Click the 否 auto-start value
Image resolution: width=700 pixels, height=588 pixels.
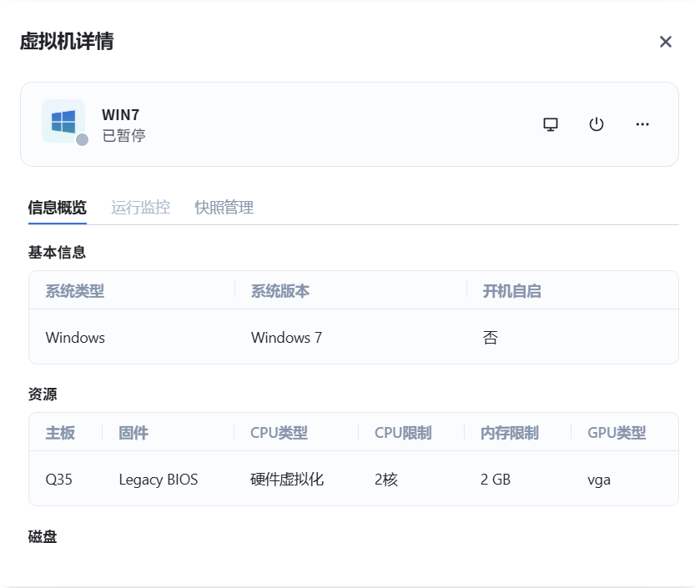click(x=491, y=338)
